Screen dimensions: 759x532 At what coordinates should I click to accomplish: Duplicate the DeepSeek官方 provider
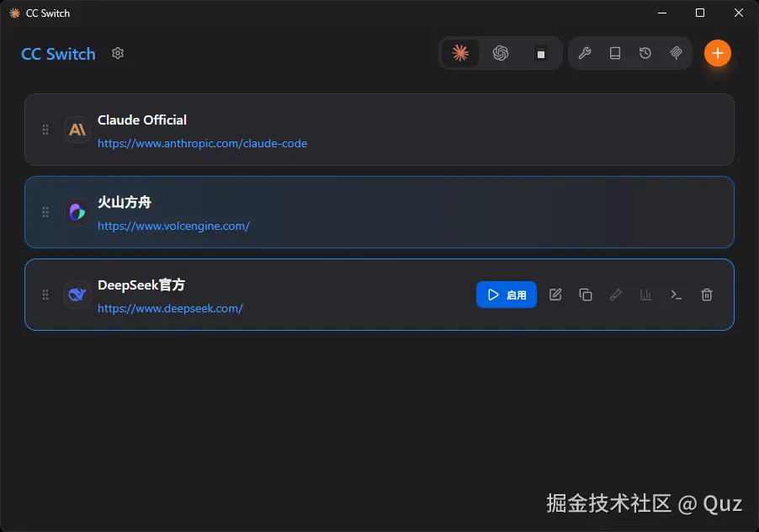click(586, 295)
